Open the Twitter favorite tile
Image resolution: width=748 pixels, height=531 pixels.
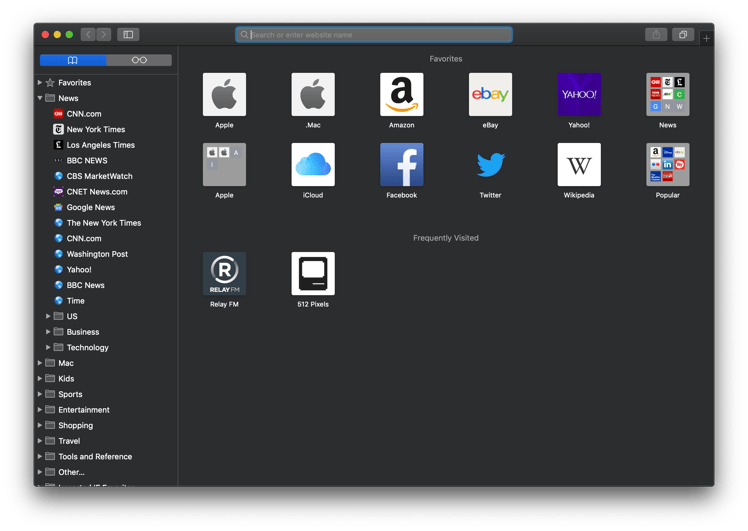(x=490, y=165)
